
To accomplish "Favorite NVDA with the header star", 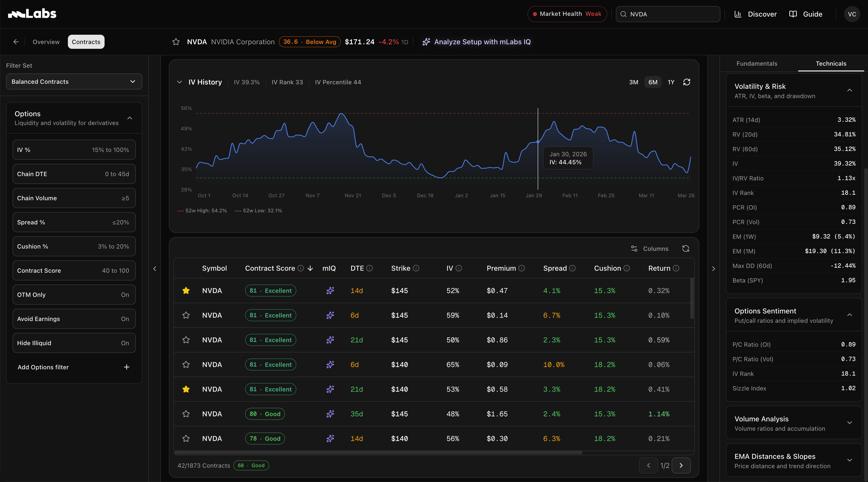I will (x=176, y=42).
